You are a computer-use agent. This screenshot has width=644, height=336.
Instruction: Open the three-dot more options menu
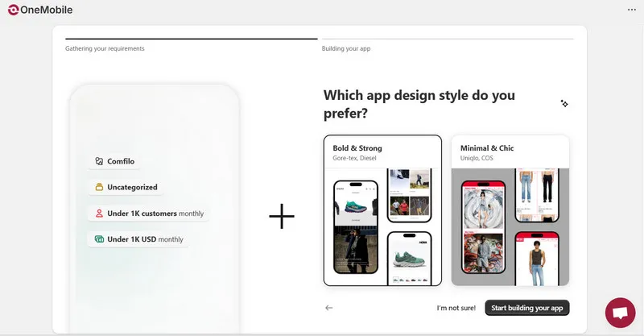pyautogui.click(x=632, y=10)
